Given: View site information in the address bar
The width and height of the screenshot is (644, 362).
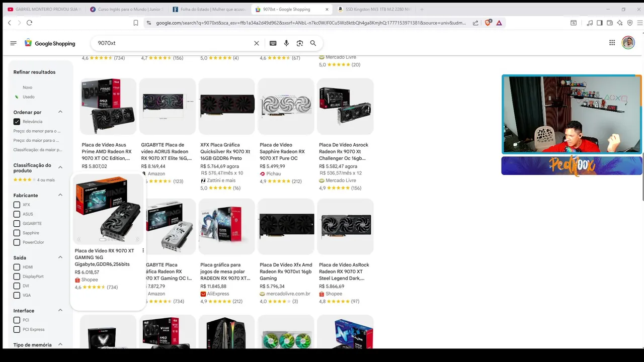Looking at the screenshot, I should (148, 23).
